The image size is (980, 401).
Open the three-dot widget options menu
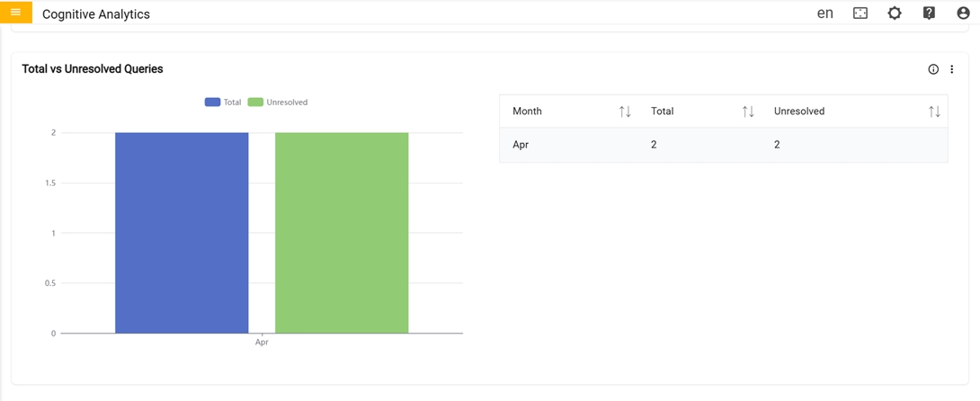(952, 69)
